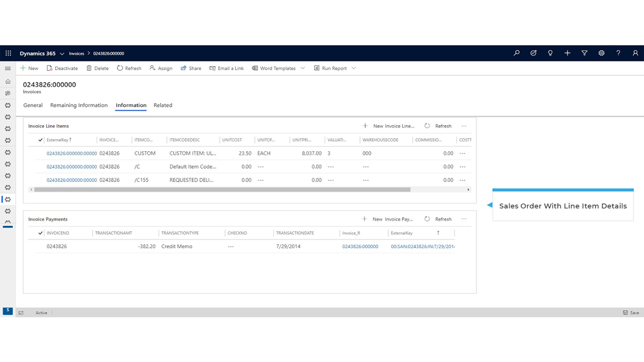
Task: Click the 8,037.00 unit price cell
Action: click(311, 153)
